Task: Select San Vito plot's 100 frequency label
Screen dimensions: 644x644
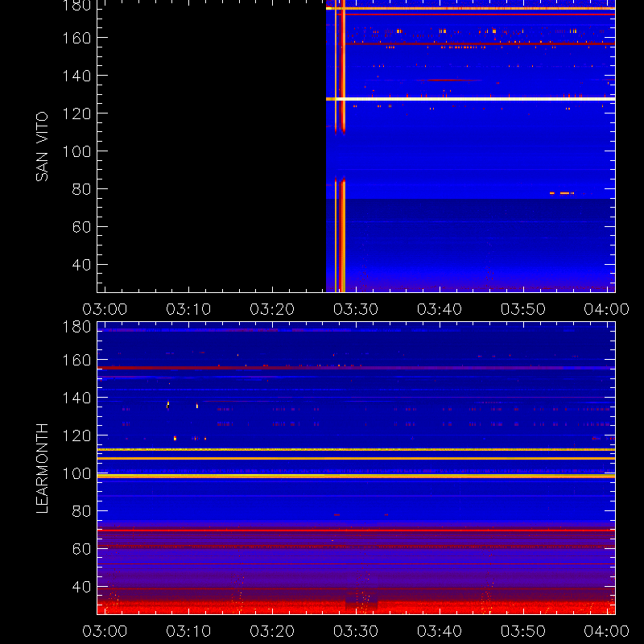Action: pyautogui.click(x=76, y=151)
